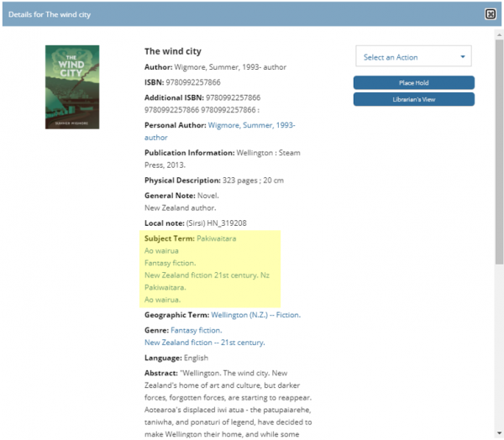Click The Wind City book cover thumbnail
The width and height of the screenshot is (504, 440).
(72, 87)
